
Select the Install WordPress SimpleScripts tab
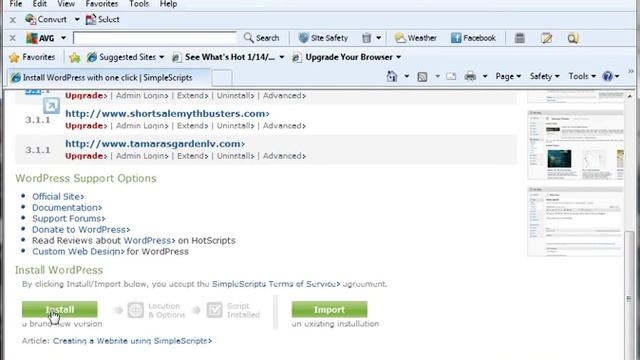click(107, 77)
